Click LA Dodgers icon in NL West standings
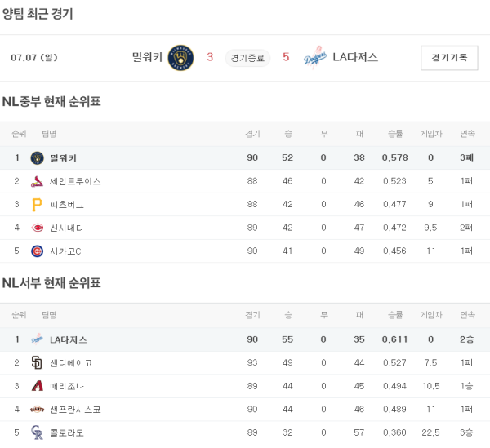Image resolution: width=490 pixels, height=448 pixels. click(37, 339)
